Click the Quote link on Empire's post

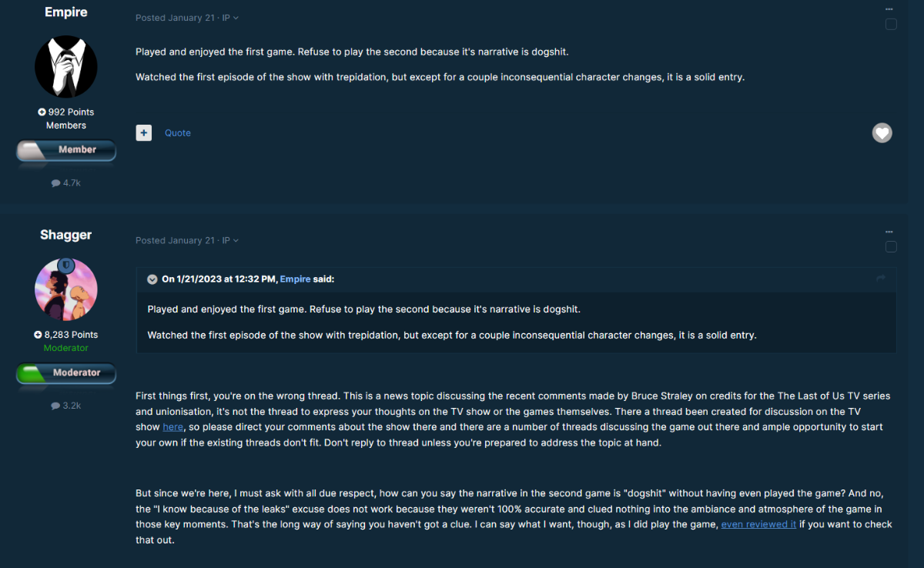pyautogui.click(x=178, y=133)
